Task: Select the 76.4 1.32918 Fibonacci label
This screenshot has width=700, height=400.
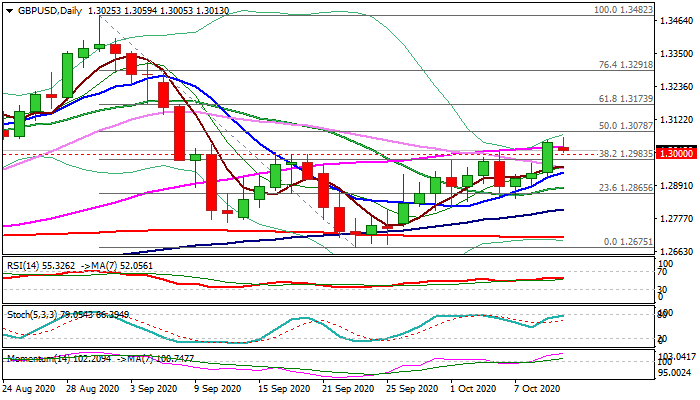Action: click(x=626, y=65)
